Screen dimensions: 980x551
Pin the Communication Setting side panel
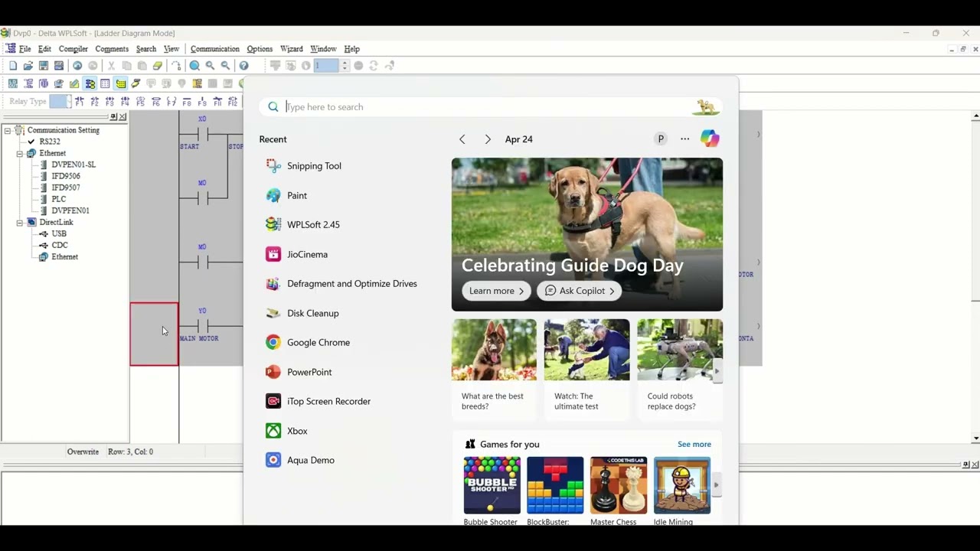tap(113, 117)
